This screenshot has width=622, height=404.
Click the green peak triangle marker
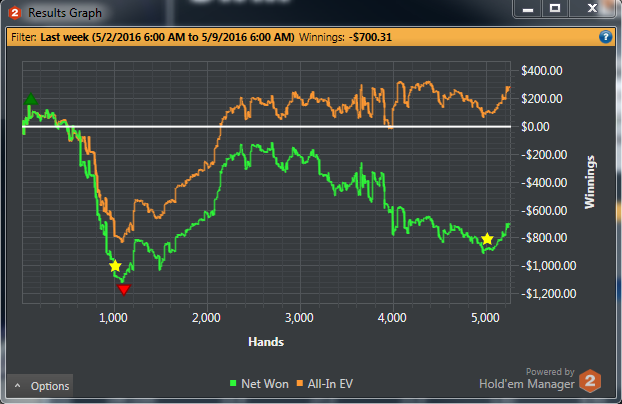(x=31, y=99)
